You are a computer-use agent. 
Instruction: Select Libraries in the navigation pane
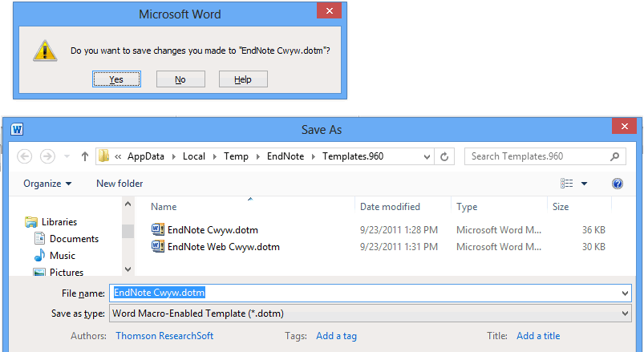[x=59, y=222]
